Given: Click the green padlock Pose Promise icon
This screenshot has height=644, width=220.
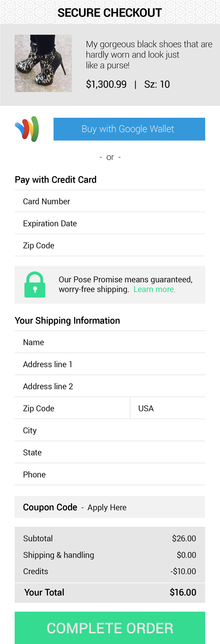Looking at the screenshot, I should tap(35, 284).
